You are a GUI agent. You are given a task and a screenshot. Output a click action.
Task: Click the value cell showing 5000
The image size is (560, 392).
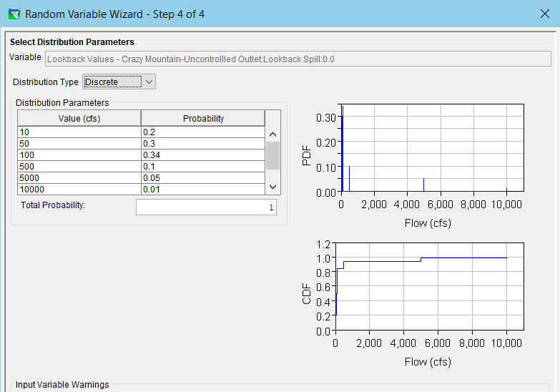point(79,178)
